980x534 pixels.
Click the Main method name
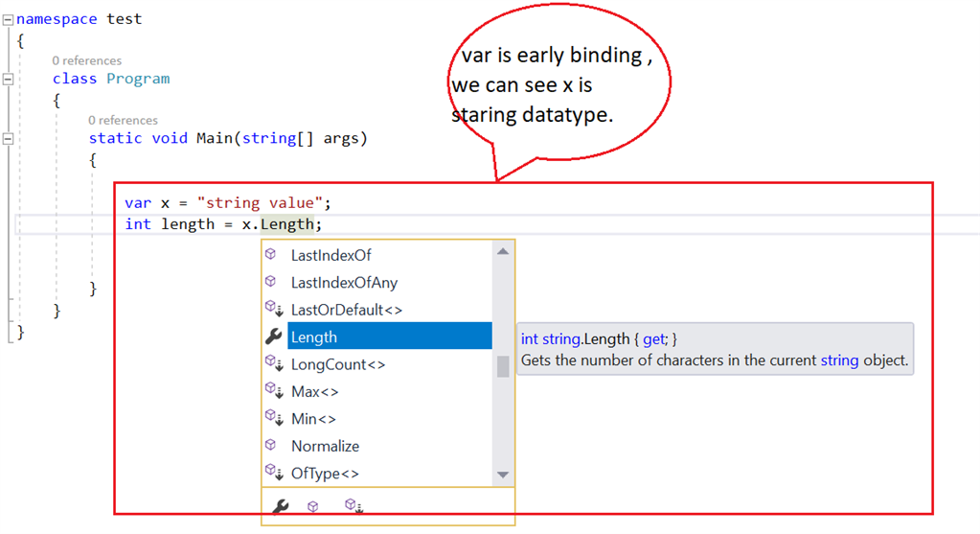coord(215,138)
